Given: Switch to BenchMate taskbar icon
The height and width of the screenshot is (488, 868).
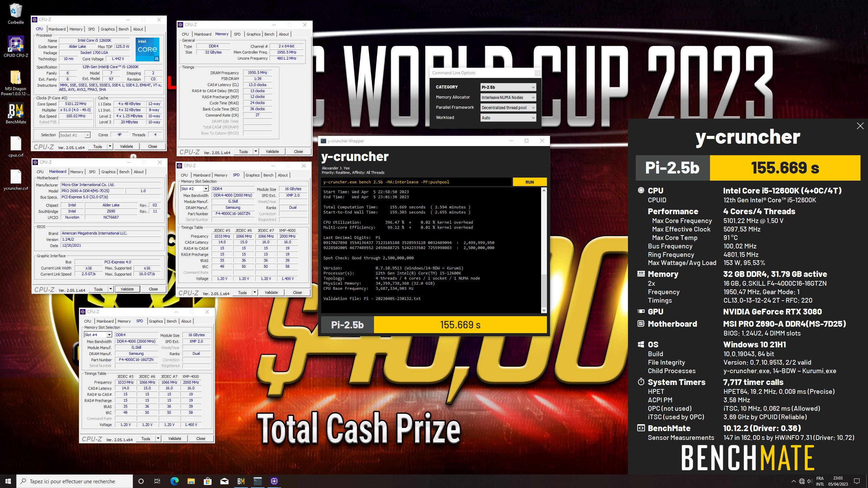Looking at the screenshot, I should coord(241,481).
